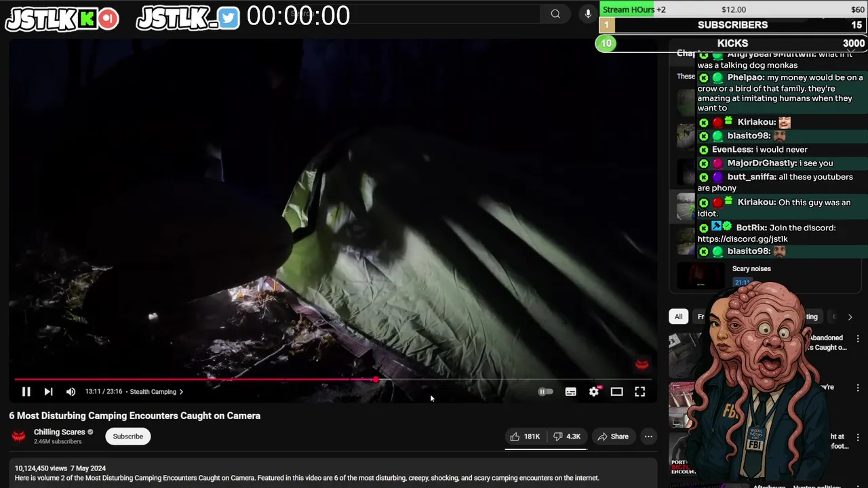
Task: Mute the video volume
Action: point(71,392)
